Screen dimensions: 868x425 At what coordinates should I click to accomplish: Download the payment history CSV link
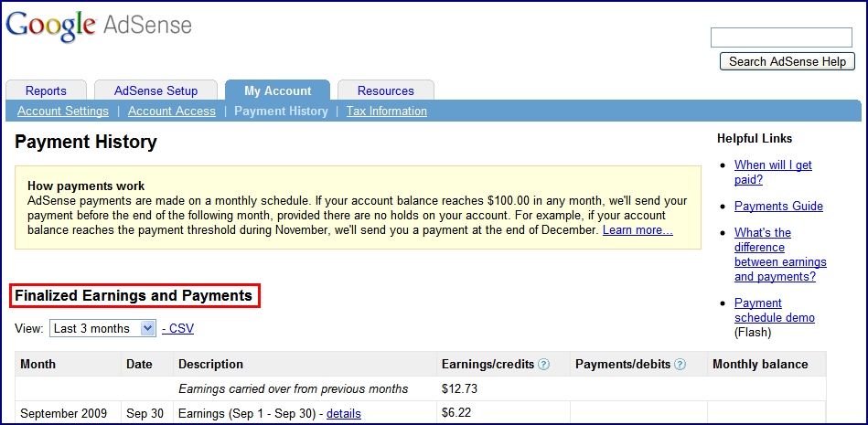point(177,329)
